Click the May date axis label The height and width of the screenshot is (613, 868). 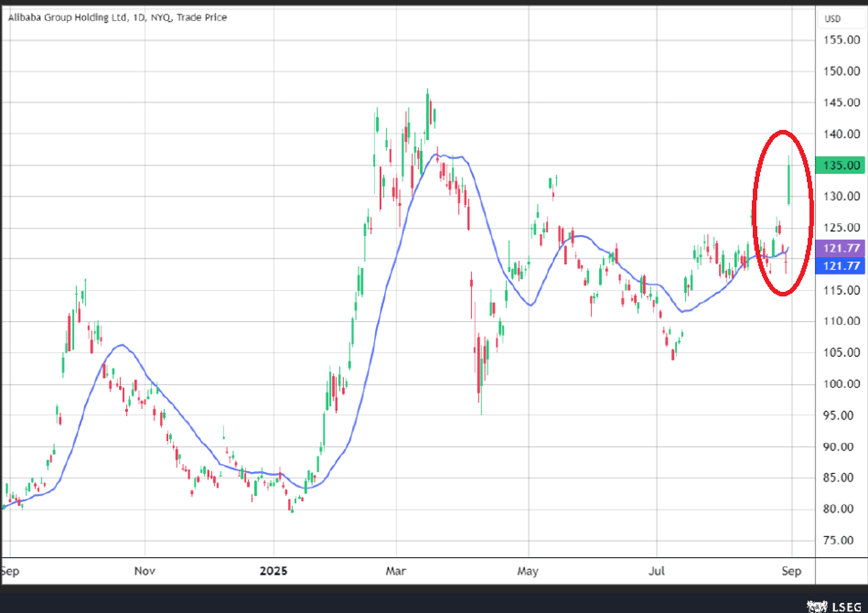point(528,571)
